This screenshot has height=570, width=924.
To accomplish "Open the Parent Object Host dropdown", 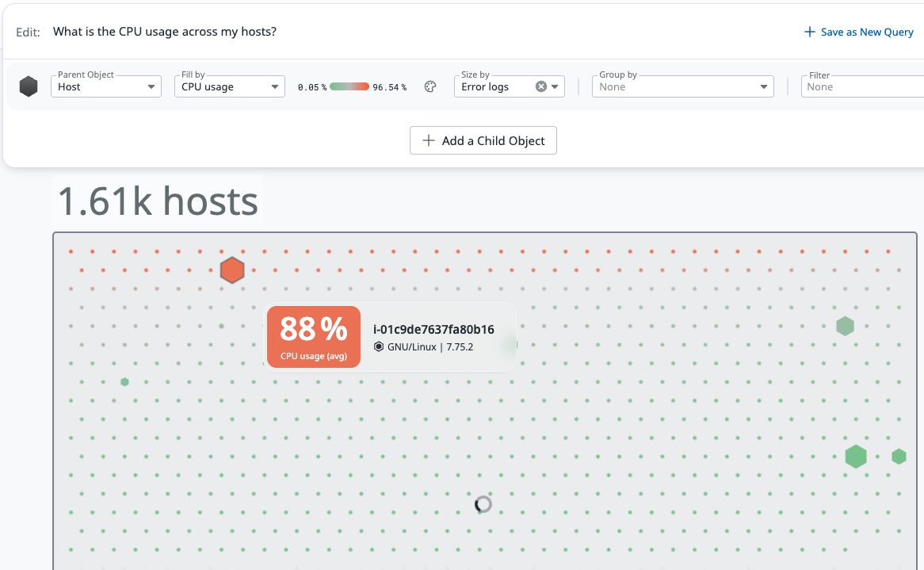I will tap(106, 86).
